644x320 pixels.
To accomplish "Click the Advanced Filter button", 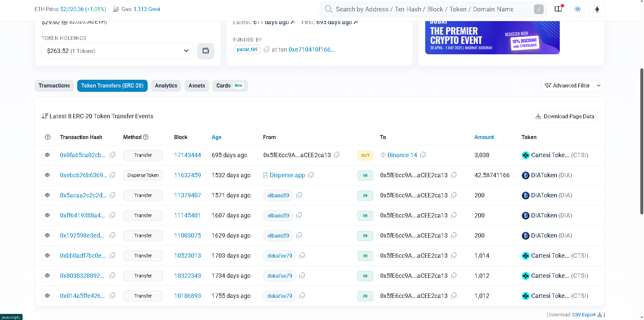I will click(x=567, y=86).
